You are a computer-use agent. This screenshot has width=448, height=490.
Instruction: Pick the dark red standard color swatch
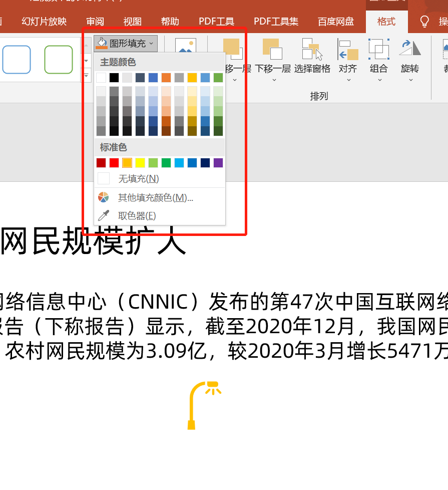pos(101,163)
